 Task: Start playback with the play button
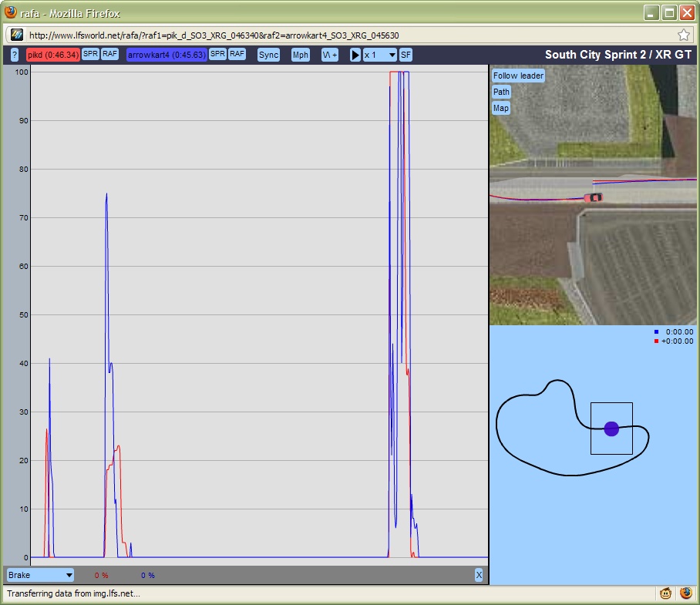pyautogui.click(x=355, y=55)
